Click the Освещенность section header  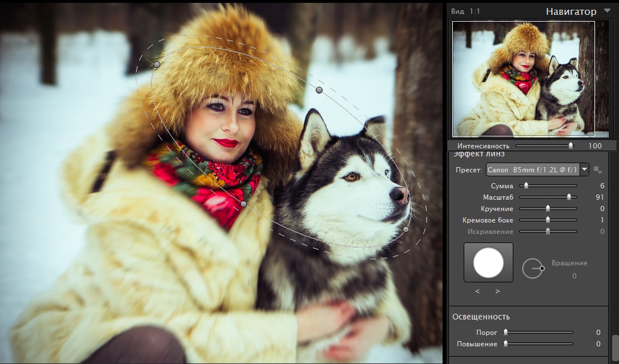coord(481,317)
